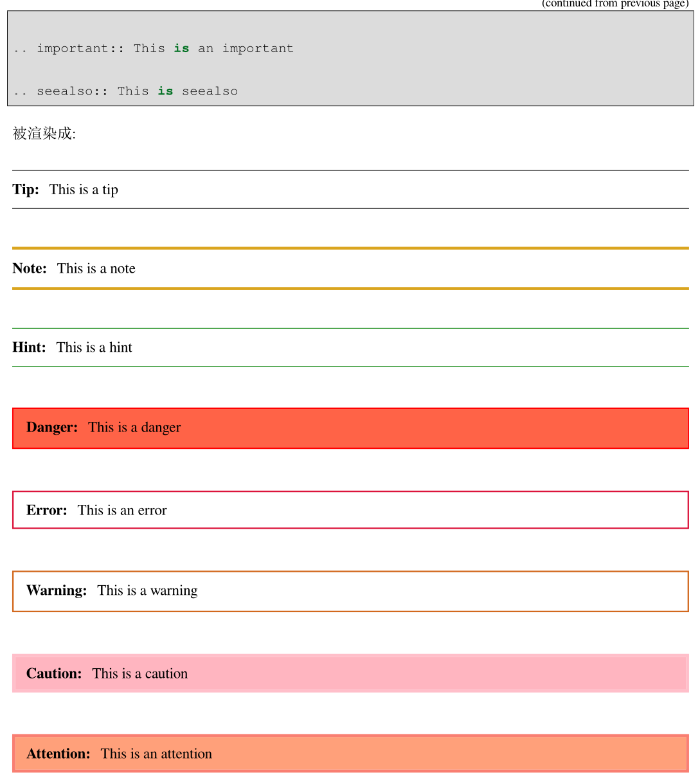Image resolution: width=700 pixels, height=782 pixels.
Task: Click the bold "Caution:" label
Action: (x=54, y=674)
